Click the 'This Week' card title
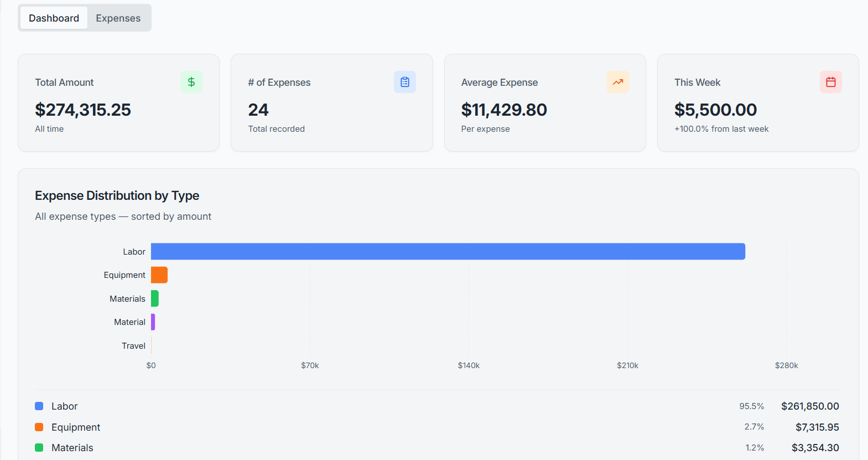Screen dimensions: 868x460 coord(697,82)
